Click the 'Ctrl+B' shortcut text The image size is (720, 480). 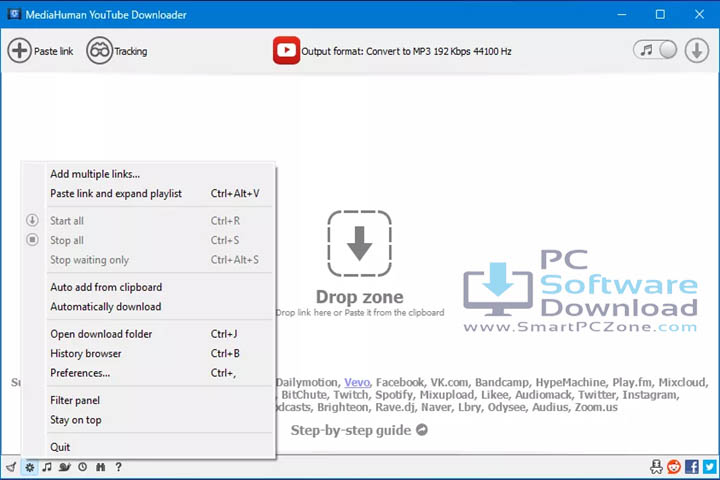point(225,354)
